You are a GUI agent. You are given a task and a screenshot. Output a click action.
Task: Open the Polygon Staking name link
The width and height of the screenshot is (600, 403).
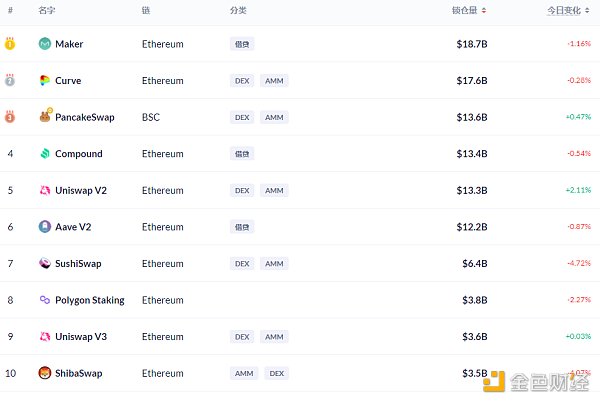click(92, 300)
